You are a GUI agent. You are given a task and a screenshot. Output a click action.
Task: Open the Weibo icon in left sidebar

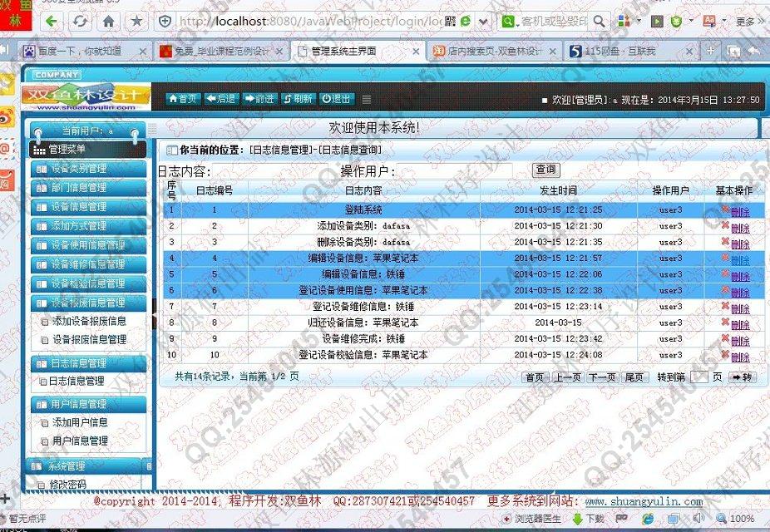point(7,118)
